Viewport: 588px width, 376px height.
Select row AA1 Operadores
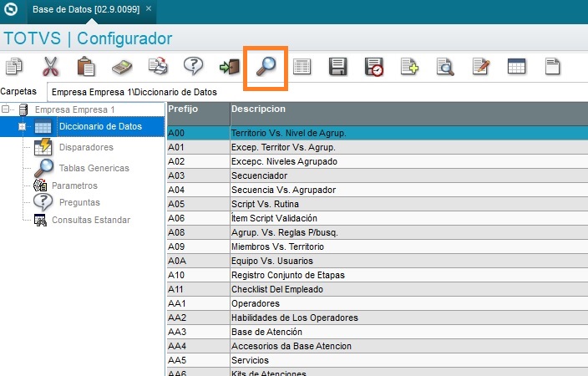click(x=378, y=303)
